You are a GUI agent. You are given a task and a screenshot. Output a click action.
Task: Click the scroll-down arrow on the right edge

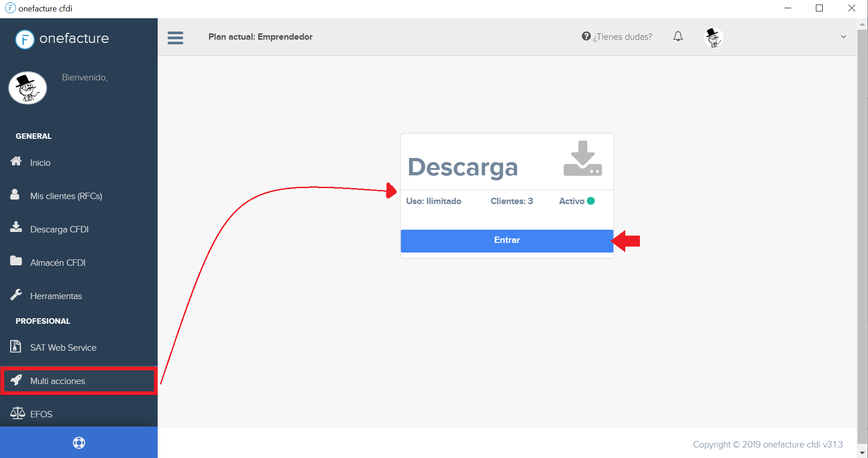pos(863,453)
